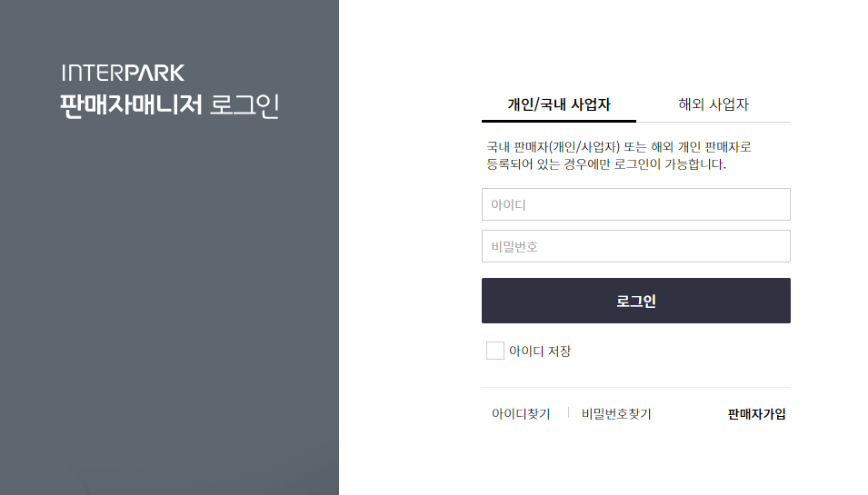
Task: Open the 비밀번호찾기 link
Action: tap(616, 413)
